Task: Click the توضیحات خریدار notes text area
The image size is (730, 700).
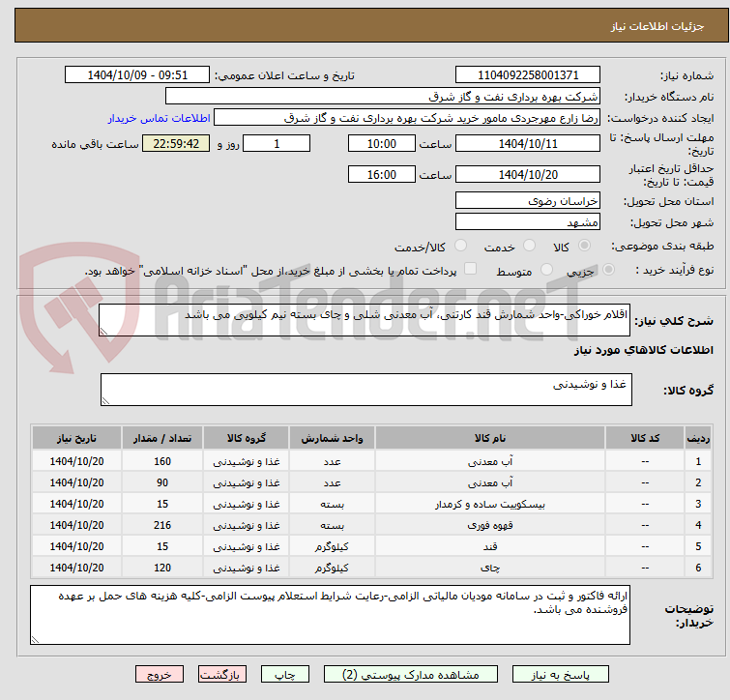Action: pyautogui.click(x=330, y=615)
